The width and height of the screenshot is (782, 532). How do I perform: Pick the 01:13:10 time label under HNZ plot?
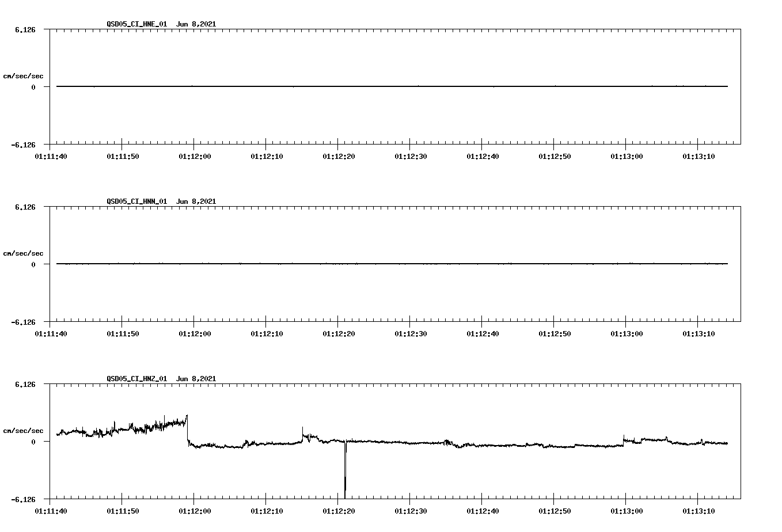(699, 511)
